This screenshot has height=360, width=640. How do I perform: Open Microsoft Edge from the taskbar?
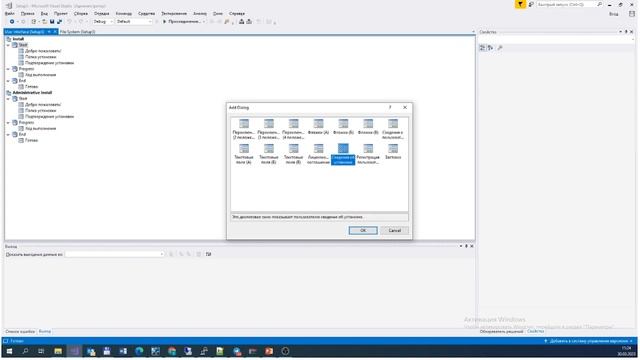click(139, 351)
